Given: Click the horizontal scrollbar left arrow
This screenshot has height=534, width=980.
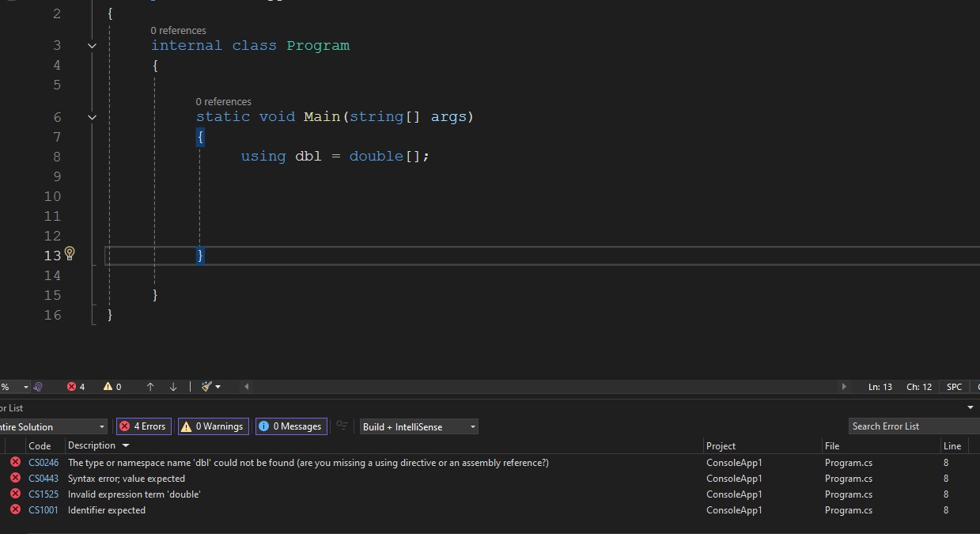Looking at the screenshot, I should pos(247,387).
